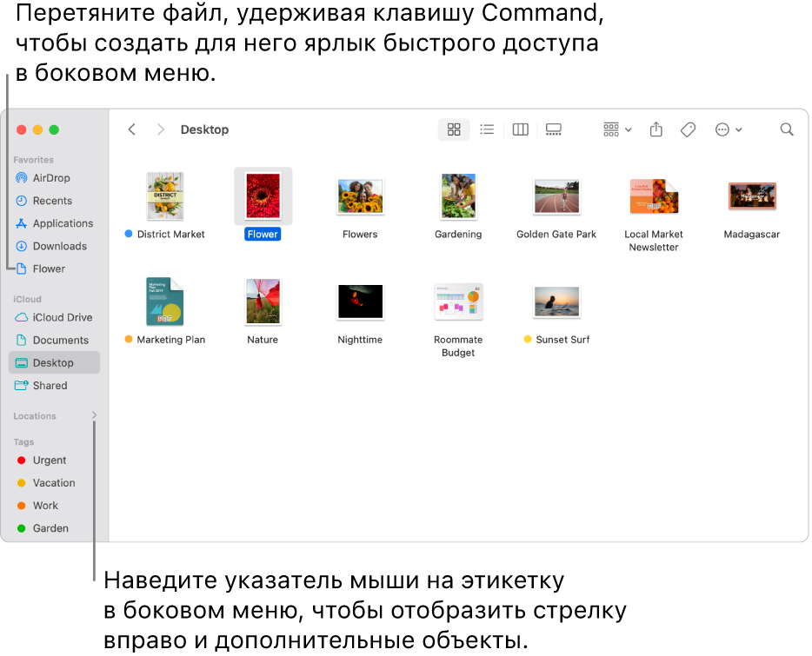Click the Share toolbar icon
The width and height of the screenshot is (812, 656).
[x=656, y=129]
